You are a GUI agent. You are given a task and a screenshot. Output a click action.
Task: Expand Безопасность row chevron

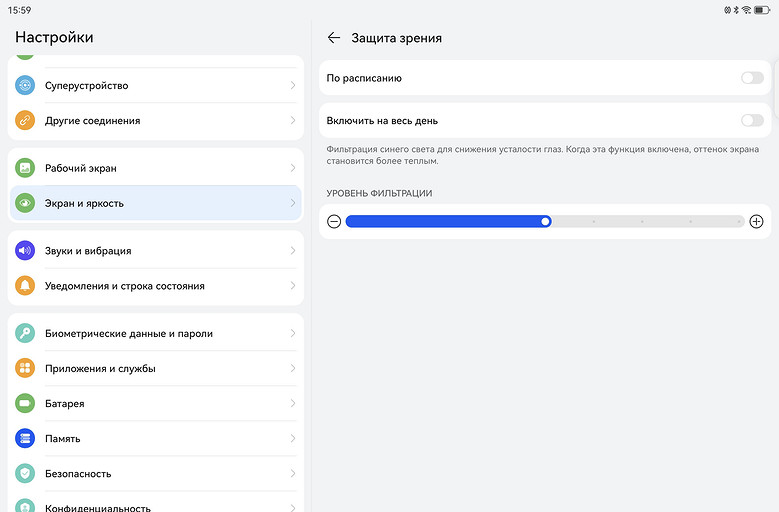[x=292, y=474]
